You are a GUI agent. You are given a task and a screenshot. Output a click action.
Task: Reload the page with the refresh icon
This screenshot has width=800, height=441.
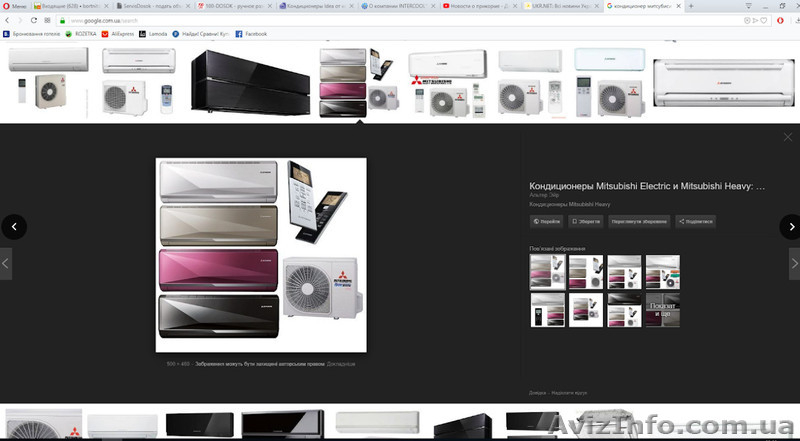[x=34, y=20]
